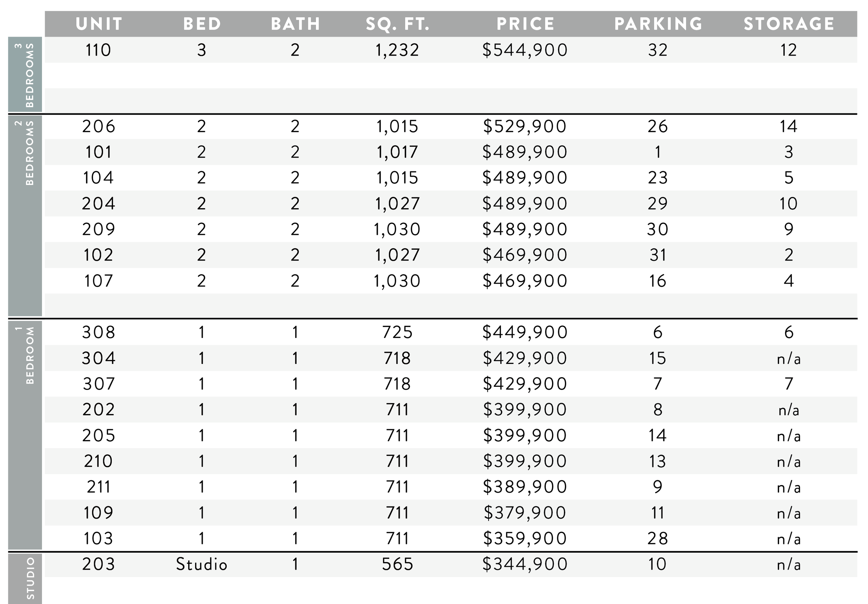Click unit 110 in the table
868x604 pixels.
(x=98, y=50)
